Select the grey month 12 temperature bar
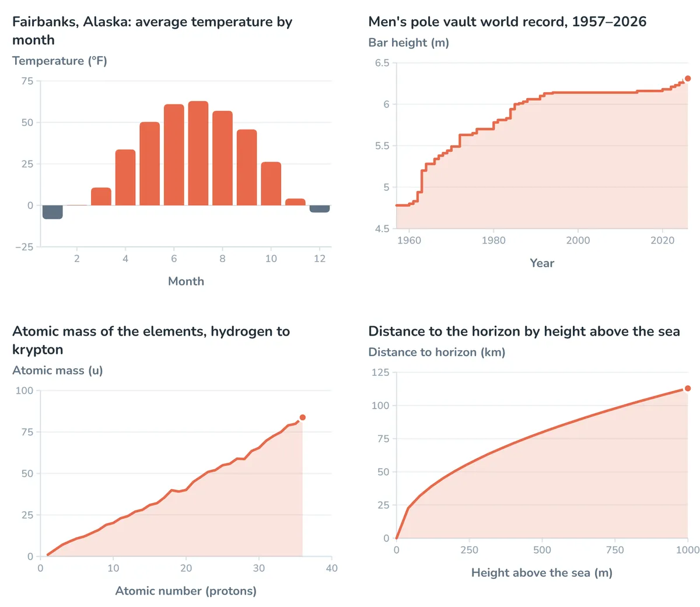 (320, 209)
